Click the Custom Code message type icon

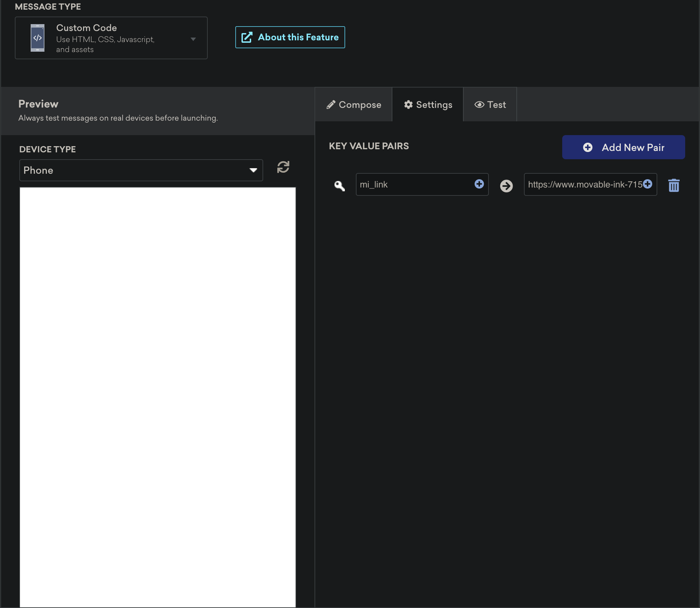(x=38, y=38)
